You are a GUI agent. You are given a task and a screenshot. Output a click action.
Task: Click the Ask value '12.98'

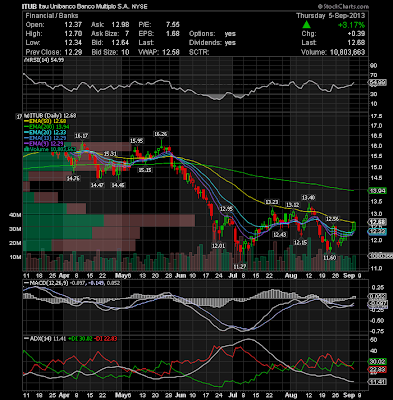coord(120,25)
